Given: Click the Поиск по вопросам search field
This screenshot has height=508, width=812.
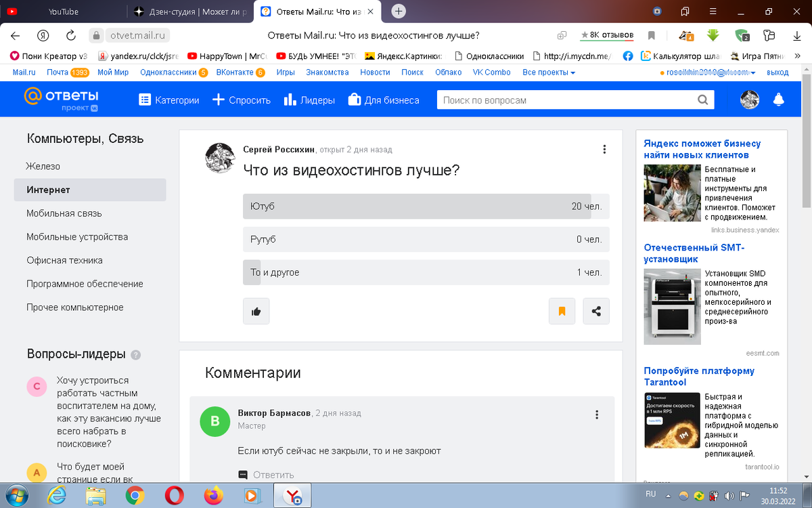Looking at the screenshot, I should click(x=566, y=100).
